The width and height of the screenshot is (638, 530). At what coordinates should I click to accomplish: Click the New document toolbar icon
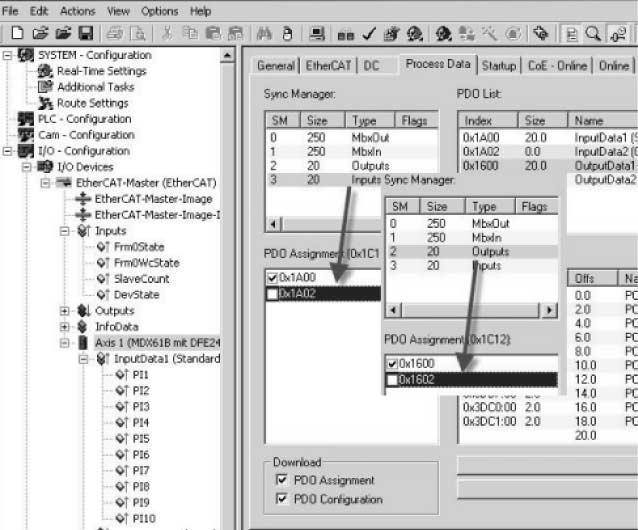(x=17, y=33)
